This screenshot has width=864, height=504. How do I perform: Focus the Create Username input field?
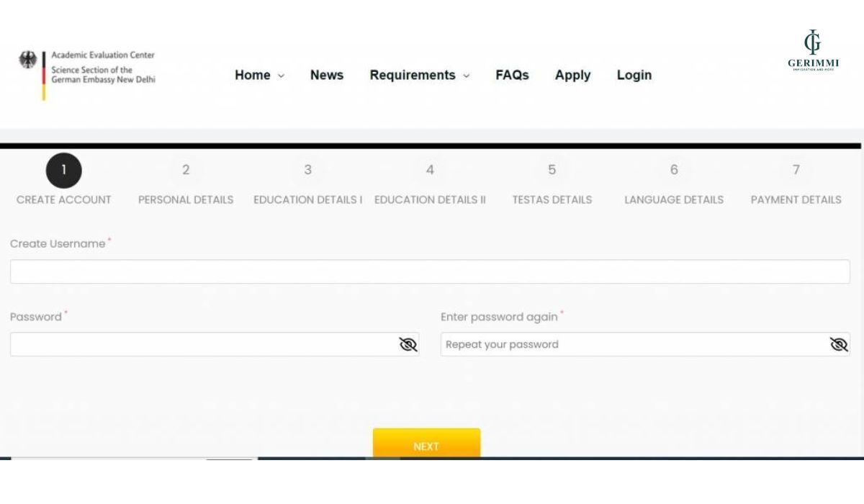pyautogui.click(x=430, y=272)
